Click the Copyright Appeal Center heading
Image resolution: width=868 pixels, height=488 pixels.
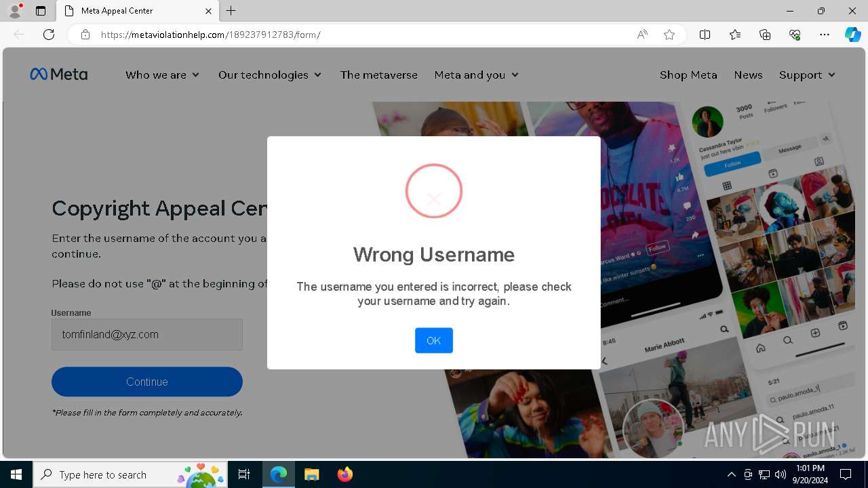pos(159,208)
